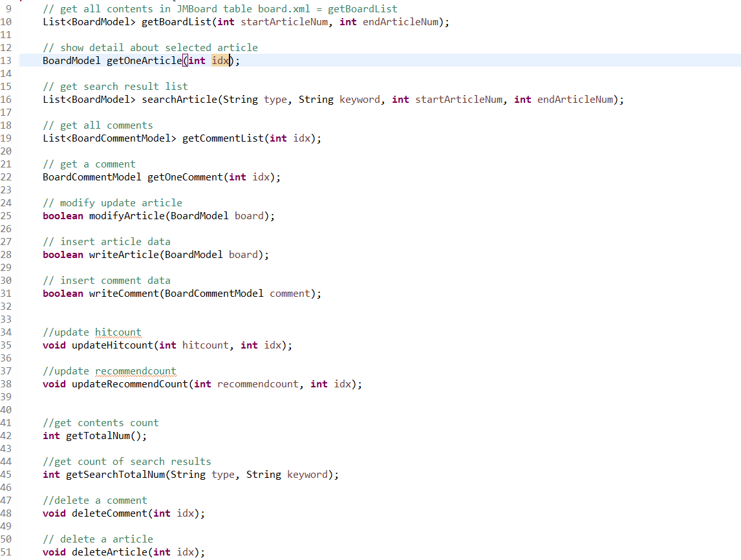This screenshot has height=560, width=741.
Task: Click the comment 'get contents count'
Action: (101, 424)
